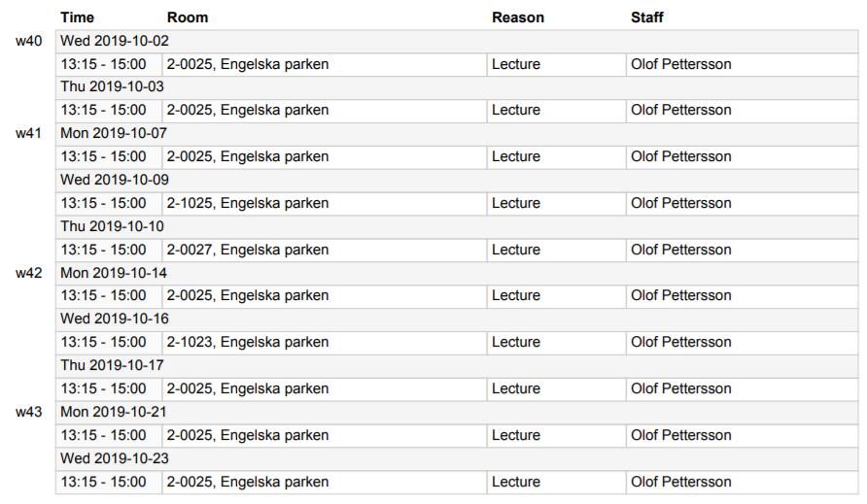867x504 pixels.
Task: Click the Mon 2019-10-14 date row
Action: 457,274
